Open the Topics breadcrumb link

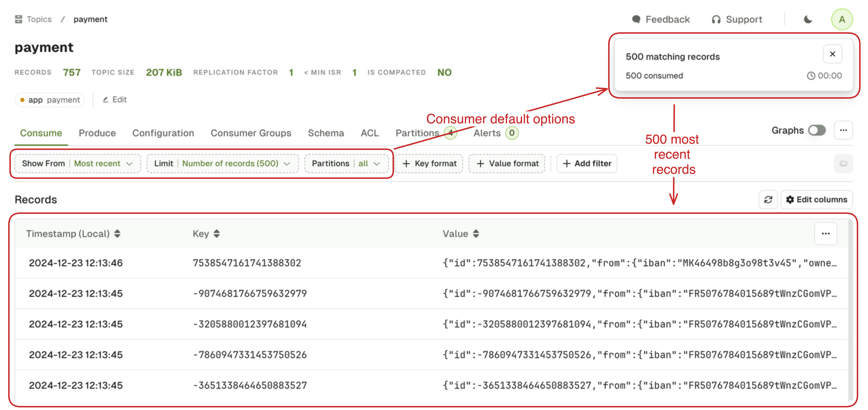39,19
